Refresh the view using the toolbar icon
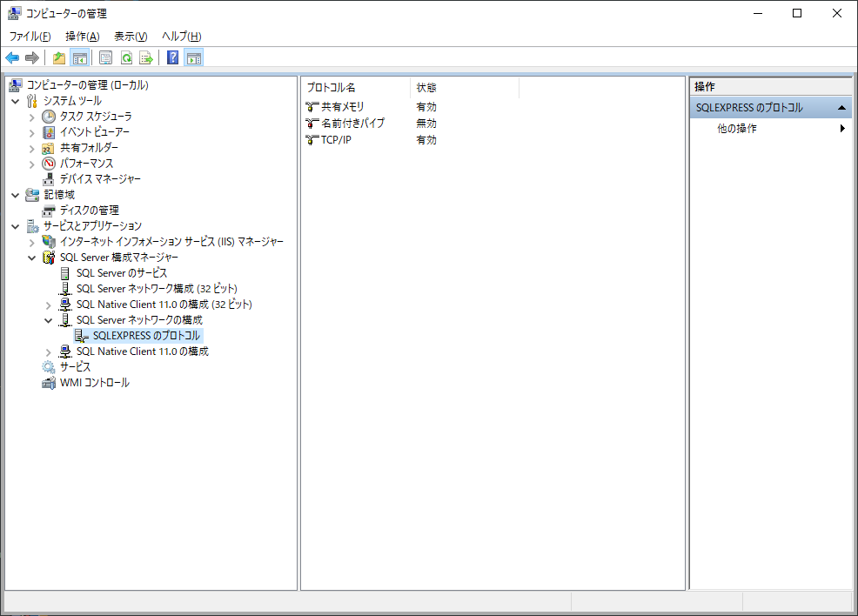Screen dimensions: 858x616 126,57
